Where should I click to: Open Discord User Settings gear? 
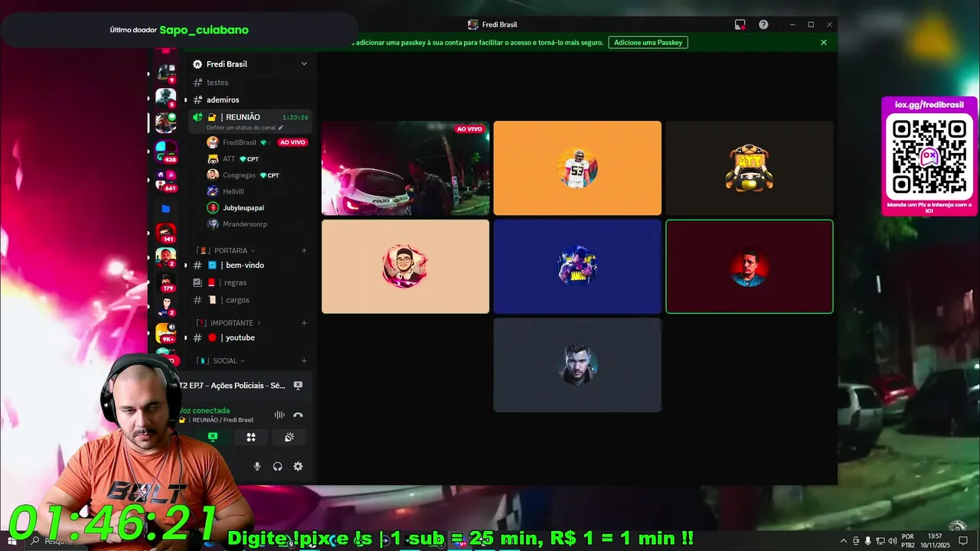point(298,466)
